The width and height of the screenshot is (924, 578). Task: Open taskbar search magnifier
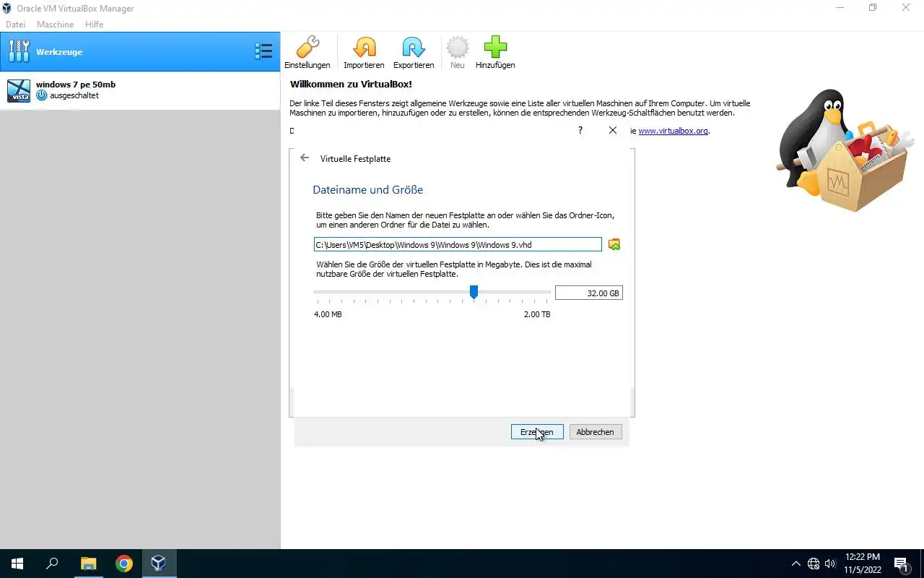tap(52, 564)
